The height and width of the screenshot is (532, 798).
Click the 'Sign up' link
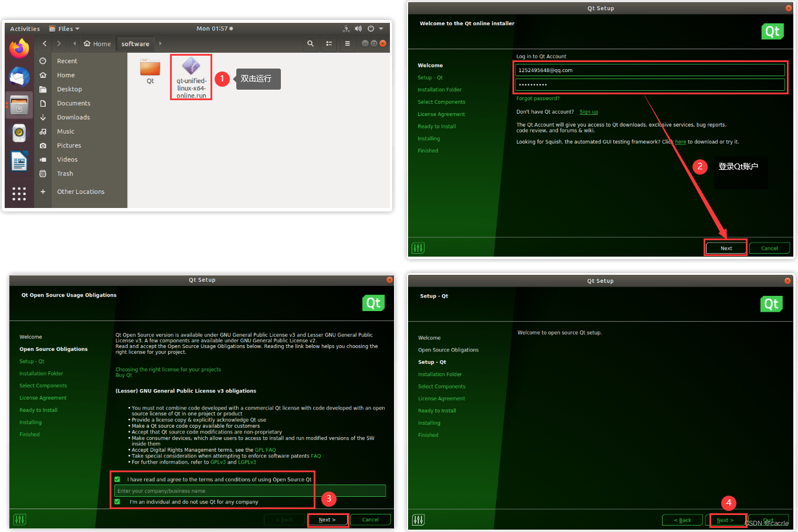pos(589,112)
